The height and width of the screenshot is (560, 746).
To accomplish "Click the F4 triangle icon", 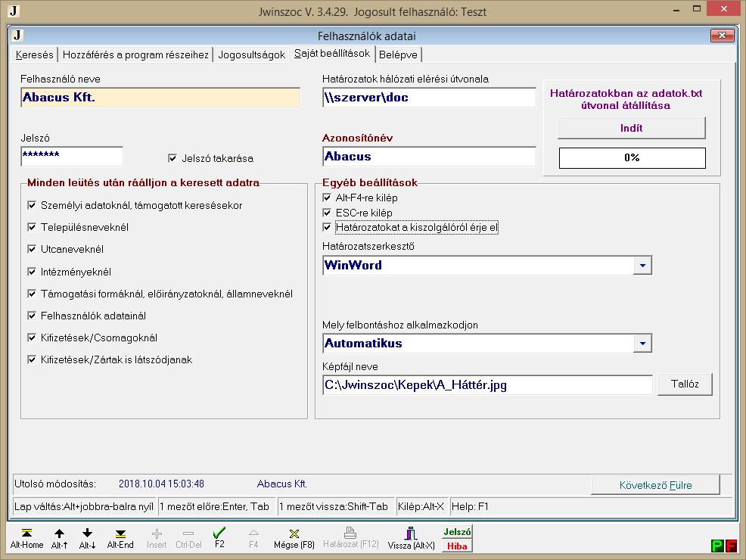I will 253,538.
